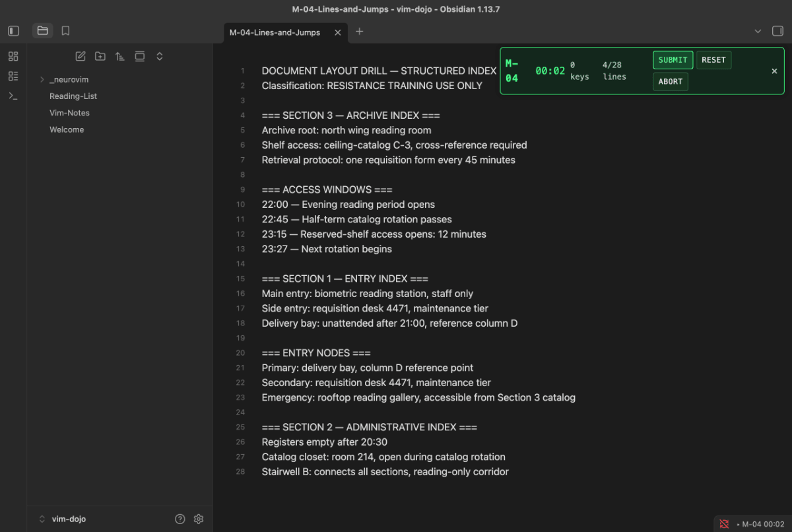Click the 0 keys counter
Screen dimensions: 792x532
tap(579, 71)
